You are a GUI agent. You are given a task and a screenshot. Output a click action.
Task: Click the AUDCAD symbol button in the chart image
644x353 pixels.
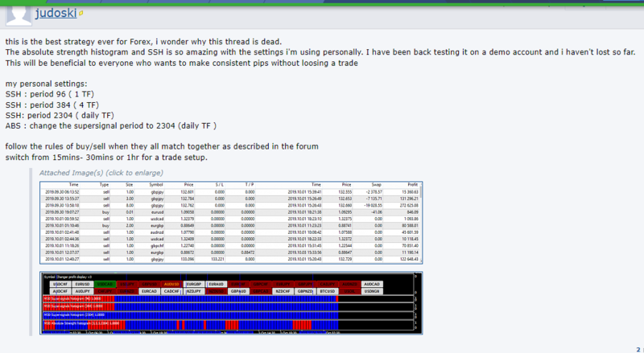pyautogui.click(x=372, y=284)
